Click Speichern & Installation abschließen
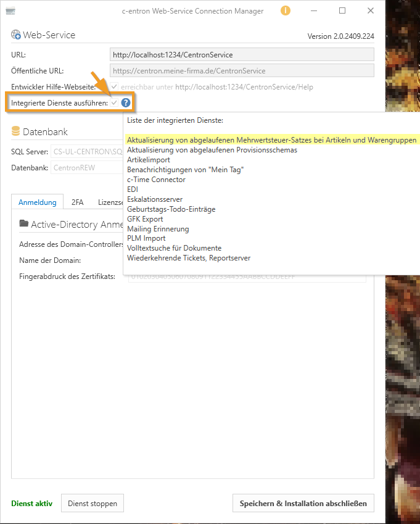 coord(303,503)
